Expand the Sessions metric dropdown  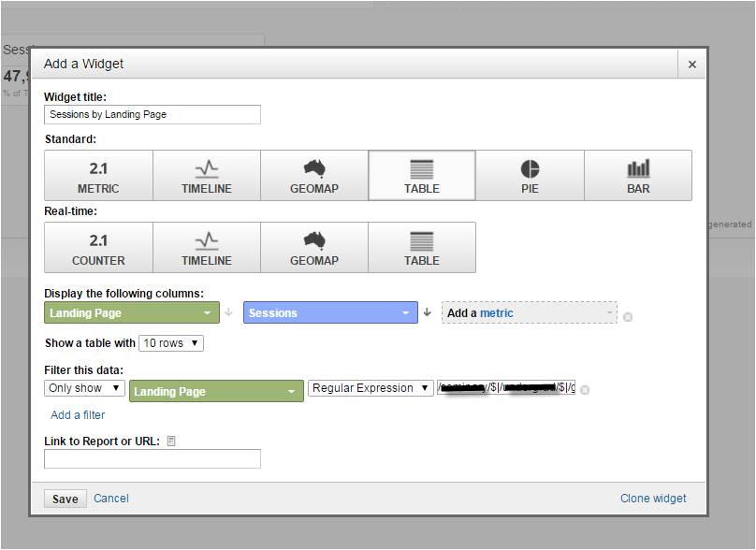click(x=330, y=313)
